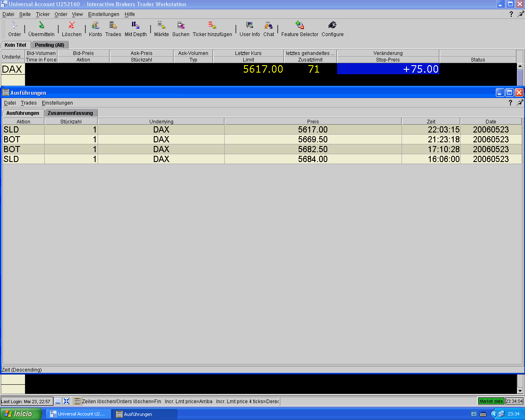Open the Ticker menu
The width and height of the screenshot is (525, 420).
click(43, 14)
